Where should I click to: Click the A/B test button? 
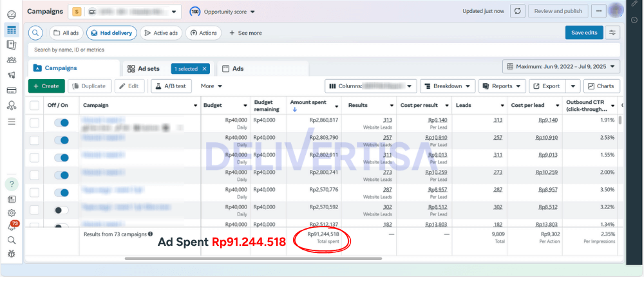[171, 86]
